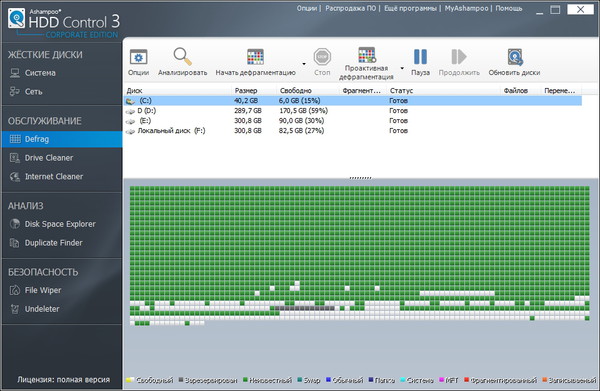Click the Система cyan legend swatch
The height and width of the screenshot is (391, 600).
pyautogui.click(x=403, y=380)
